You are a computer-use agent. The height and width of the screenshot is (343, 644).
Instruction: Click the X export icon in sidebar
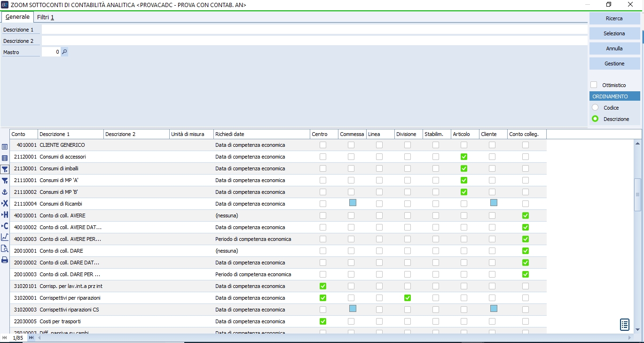tap(5, 203)
